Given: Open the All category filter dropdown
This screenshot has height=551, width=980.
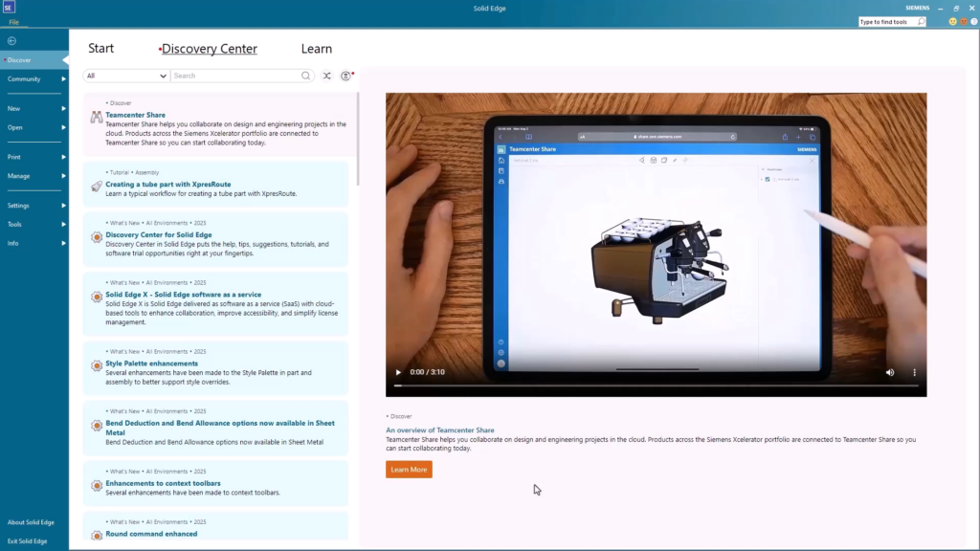Looking at the screenshot, I should coord(126,76).
